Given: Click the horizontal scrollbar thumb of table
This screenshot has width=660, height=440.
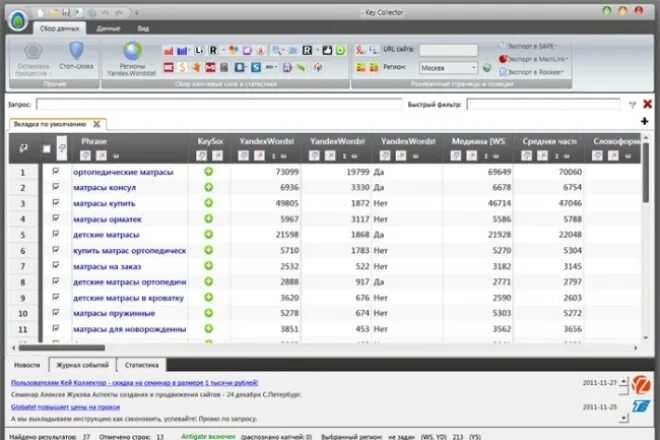Looking at the screenshot, I should pos(62,348).
